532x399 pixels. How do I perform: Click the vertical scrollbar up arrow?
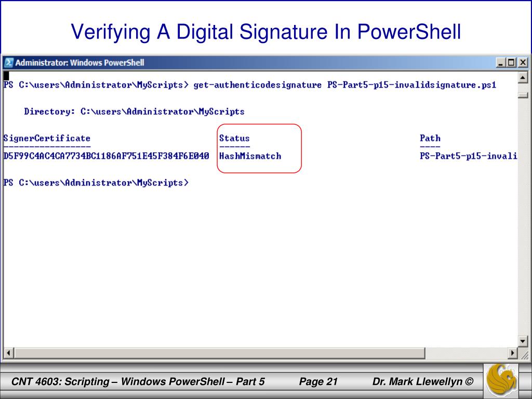click(523, 78)
